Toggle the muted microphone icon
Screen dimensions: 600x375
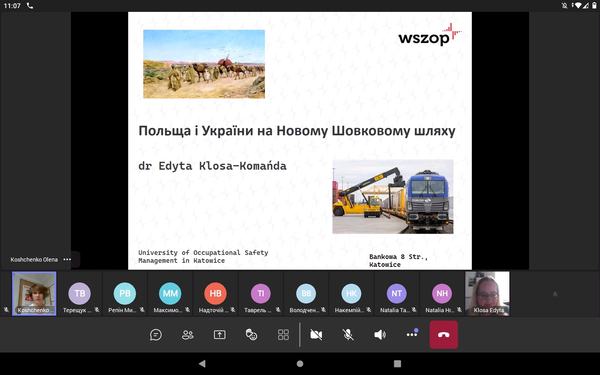348,335
